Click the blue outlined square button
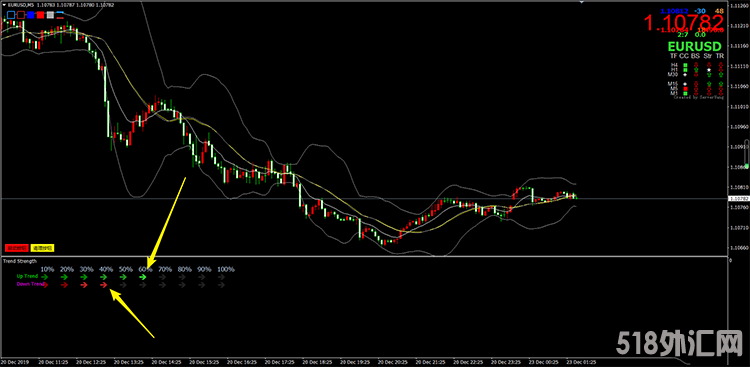This screenshot has width=750, height=367. click(x=11, y=15)
